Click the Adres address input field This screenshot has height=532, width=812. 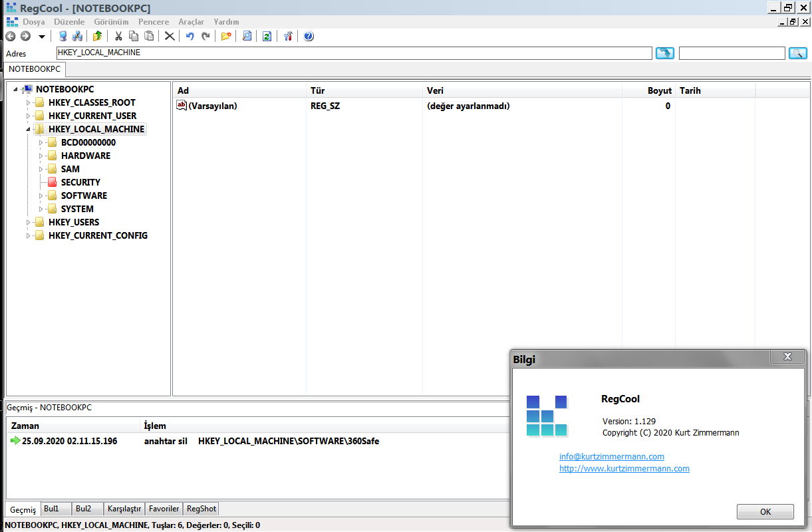[x=354, y=53]
